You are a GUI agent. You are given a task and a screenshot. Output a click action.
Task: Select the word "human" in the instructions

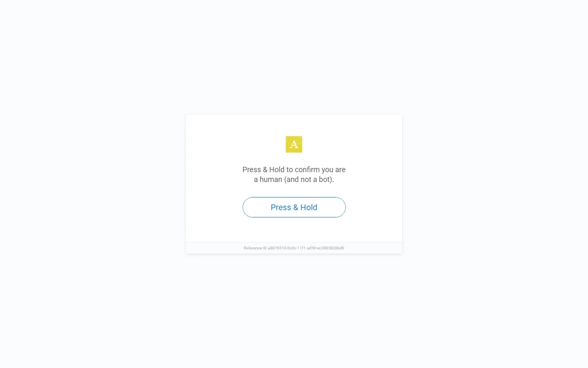271,180
